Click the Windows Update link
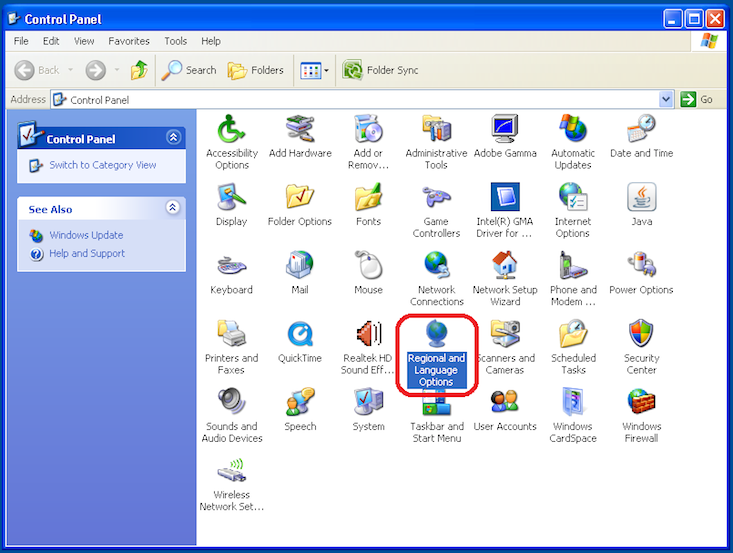The height and width of the screenshot is (553, 733). pyautogui.click(x=86, y=235)
